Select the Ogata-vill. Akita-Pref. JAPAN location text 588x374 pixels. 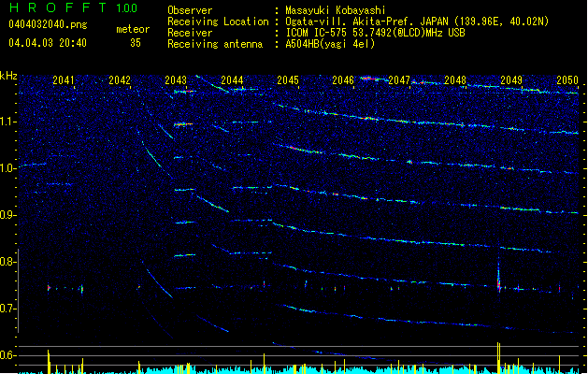click(x=417, y=22)
